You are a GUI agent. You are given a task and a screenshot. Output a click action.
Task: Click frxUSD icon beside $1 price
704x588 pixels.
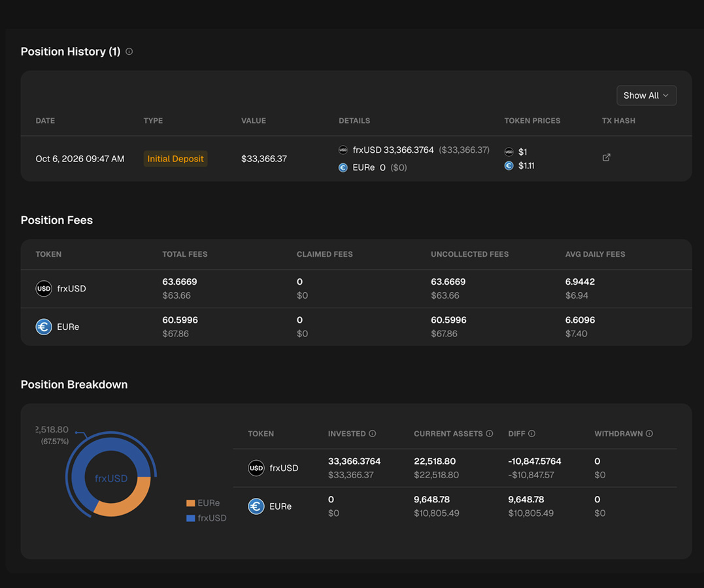509,152
